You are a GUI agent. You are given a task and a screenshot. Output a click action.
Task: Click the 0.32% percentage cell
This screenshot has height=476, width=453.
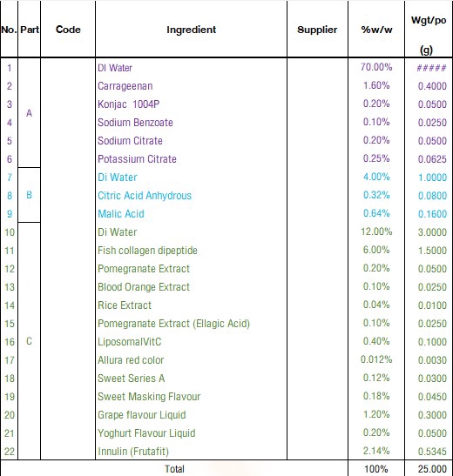tap(376, 195)
